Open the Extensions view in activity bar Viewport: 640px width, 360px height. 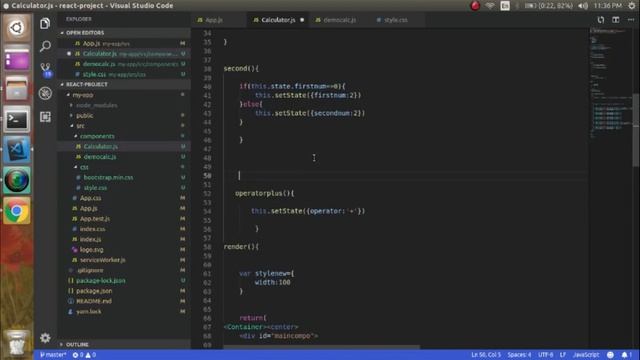[45, 117]
